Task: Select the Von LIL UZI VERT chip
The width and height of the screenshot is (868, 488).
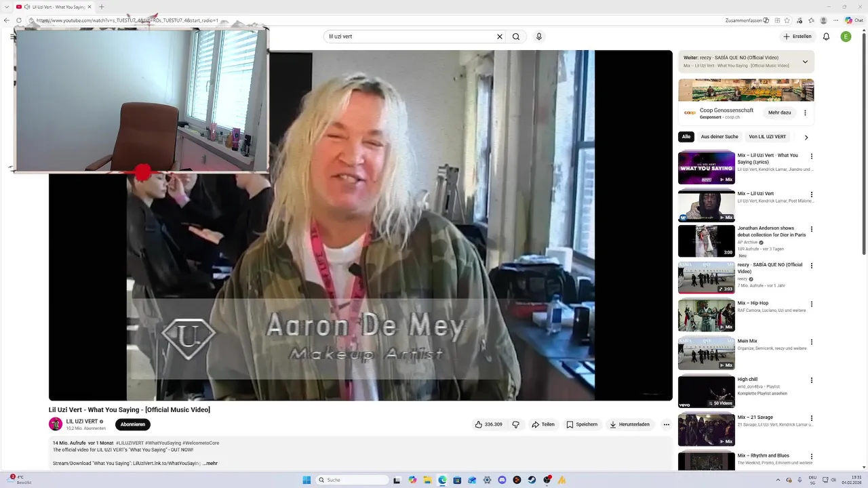Action: [768, 137]
